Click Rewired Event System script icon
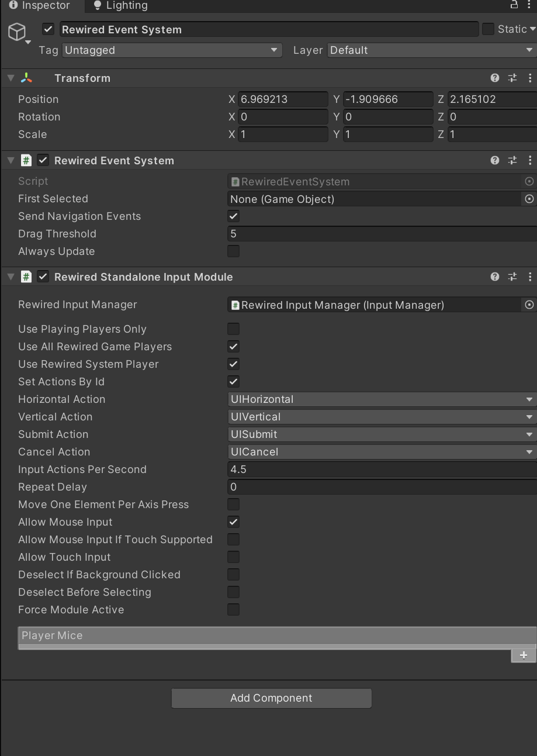The width and height of the screenshot is (537, 756). (x=26, y=160)
